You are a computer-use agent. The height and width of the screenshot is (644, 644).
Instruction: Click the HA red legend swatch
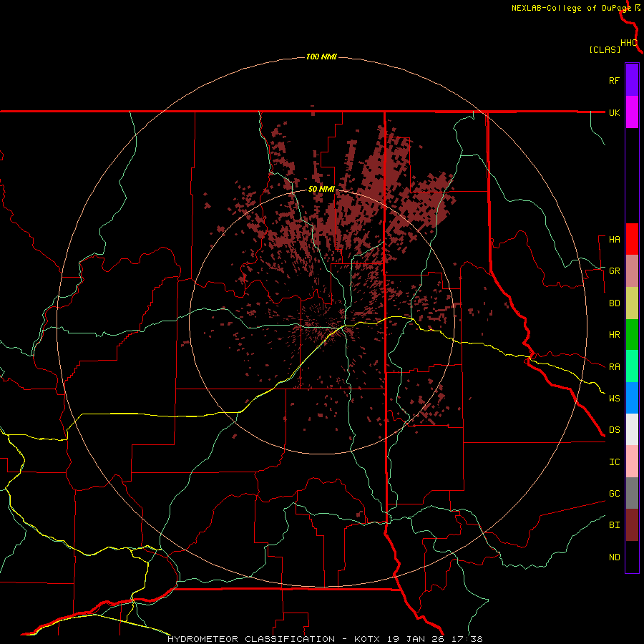[632, 239]
